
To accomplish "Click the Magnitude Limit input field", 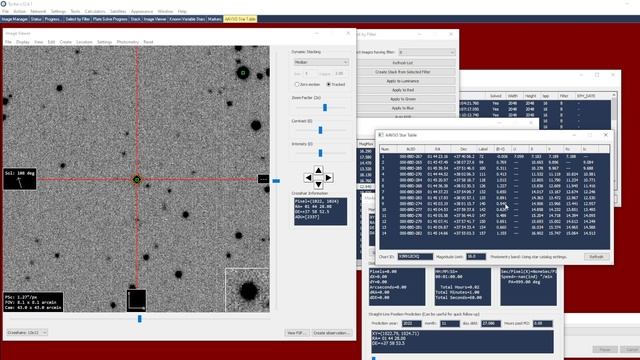I will [x=476, y=257].
